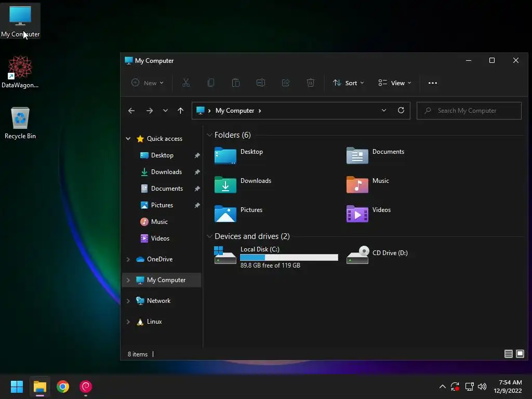Expand the Network tree node
Screen dimensions: 532x399
pos(128,301)
